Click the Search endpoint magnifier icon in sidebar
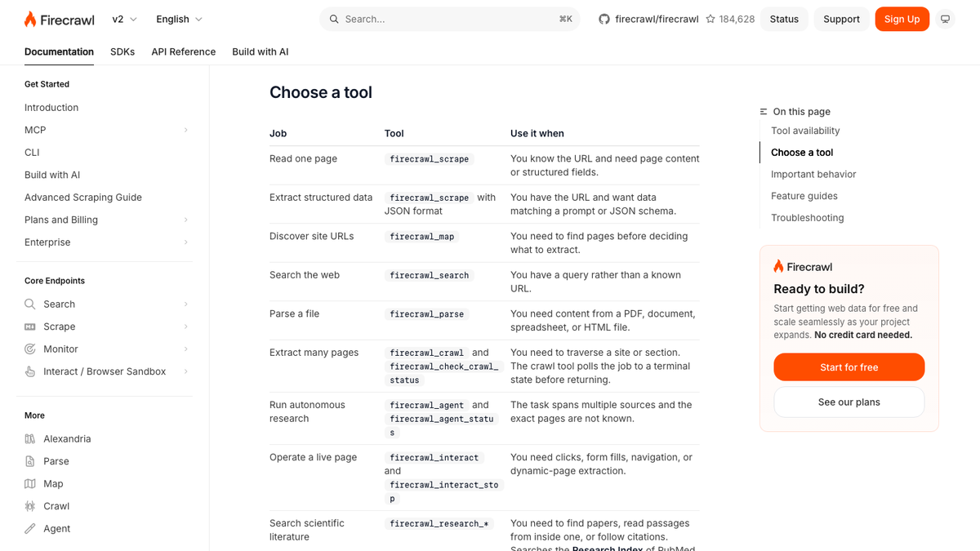 [x=29, y=304]
